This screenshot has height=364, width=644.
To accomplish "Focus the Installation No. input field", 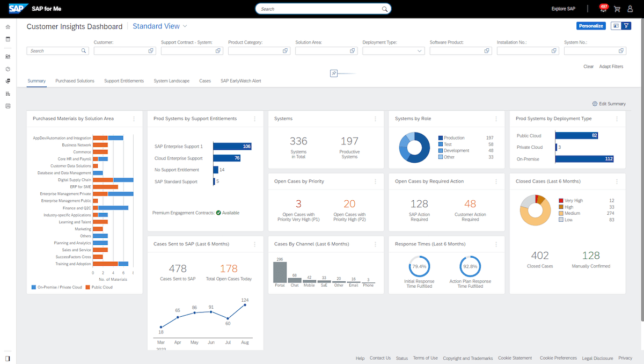I will coord(528,51).
